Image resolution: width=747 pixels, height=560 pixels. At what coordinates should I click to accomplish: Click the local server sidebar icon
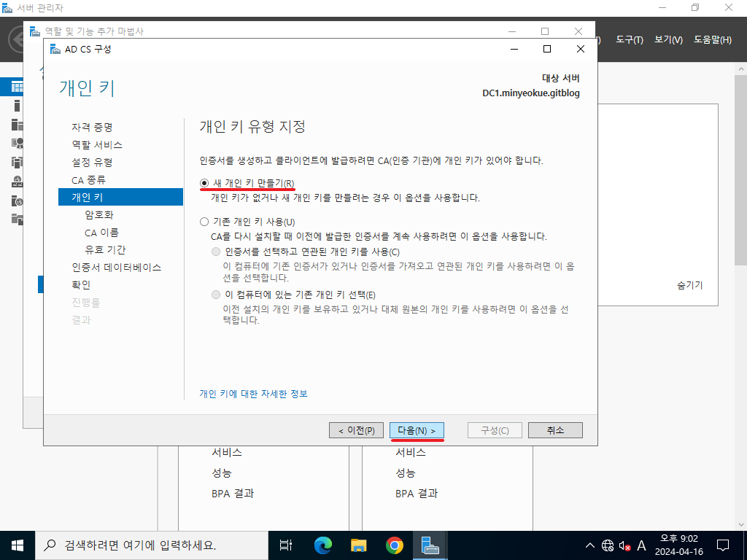18,106
